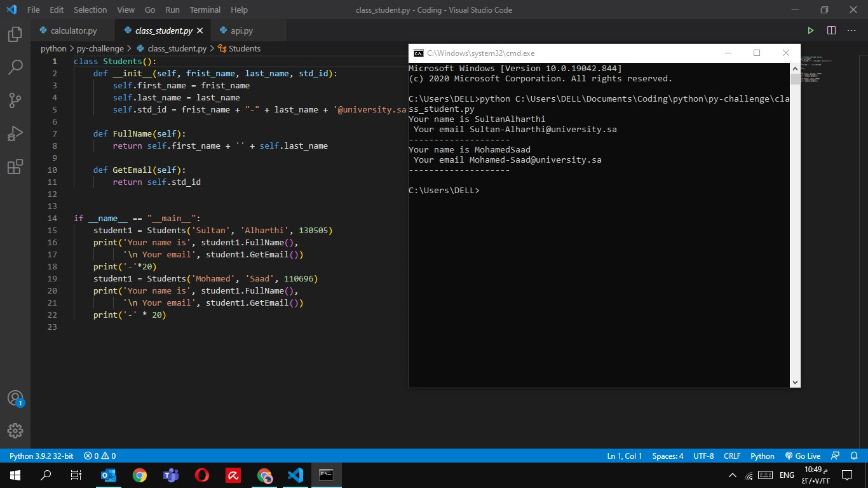Screen dimensions: 868x488
Task: Click cmd.exe window title bar icon
Action: 418,53
